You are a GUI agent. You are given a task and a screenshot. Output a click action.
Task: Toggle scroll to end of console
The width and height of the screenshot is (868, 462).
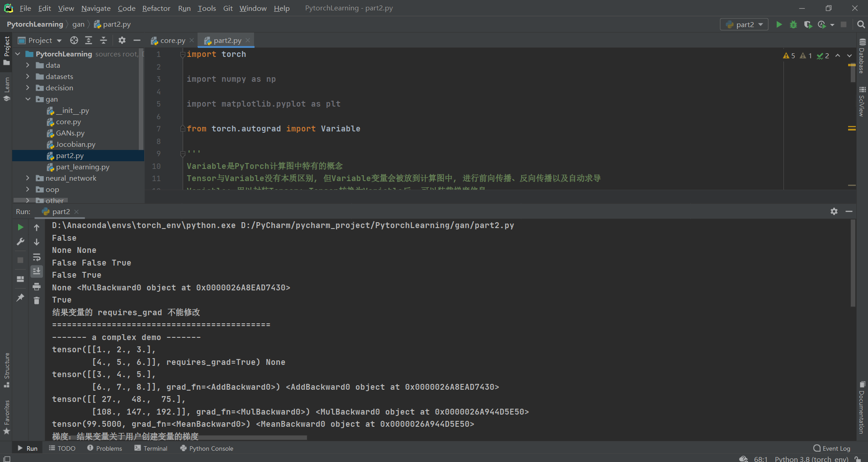pyautogui.click(x=37, y=271)
